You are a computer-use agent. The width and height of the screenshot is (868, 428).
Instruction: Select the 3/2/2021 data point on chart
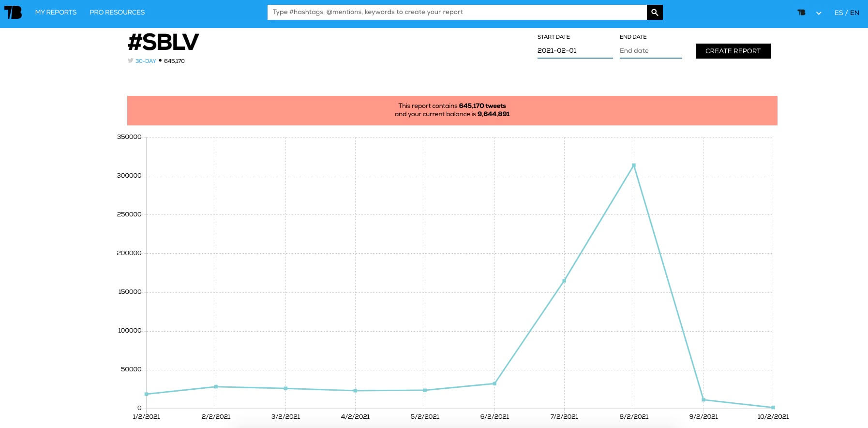pos(285,388)
